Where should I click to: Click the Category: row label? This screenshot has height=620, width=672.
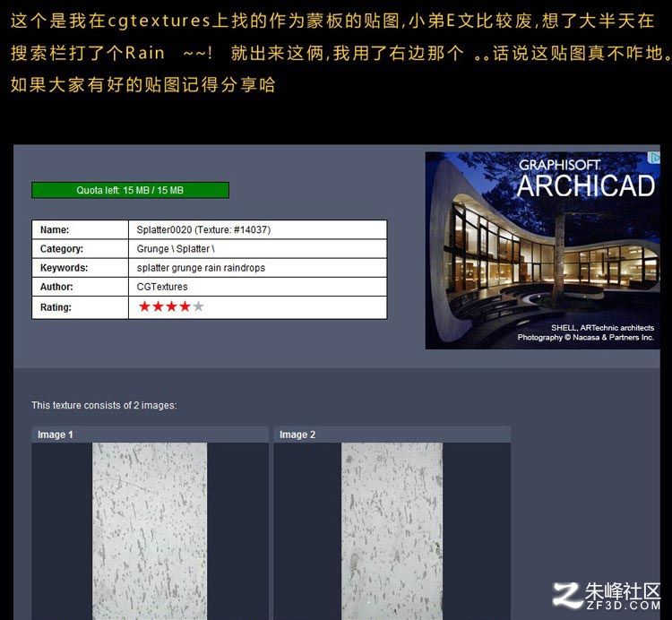click(x=62, y=249)
